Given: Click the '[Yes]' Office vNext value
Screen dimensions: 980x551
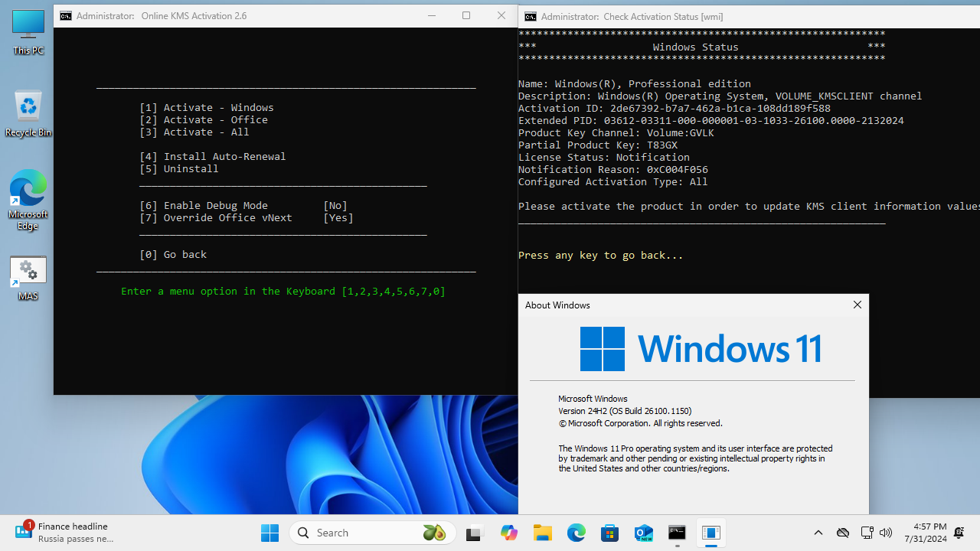Looking at the screenshot, I should coord(338,218).
